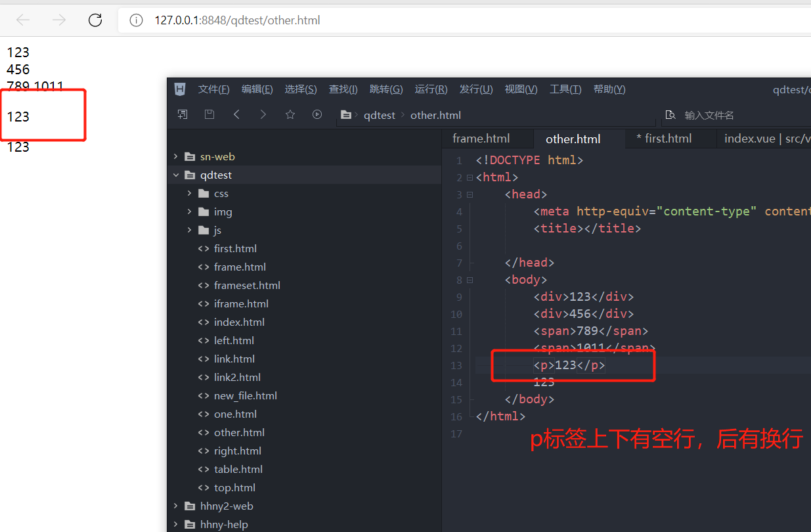
Task: Expand the sn-web project
Action: point(176,156)
